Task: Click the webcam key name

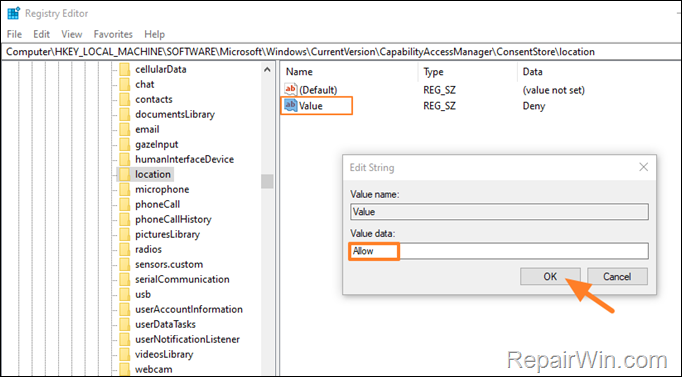Action: coord(154,370)
